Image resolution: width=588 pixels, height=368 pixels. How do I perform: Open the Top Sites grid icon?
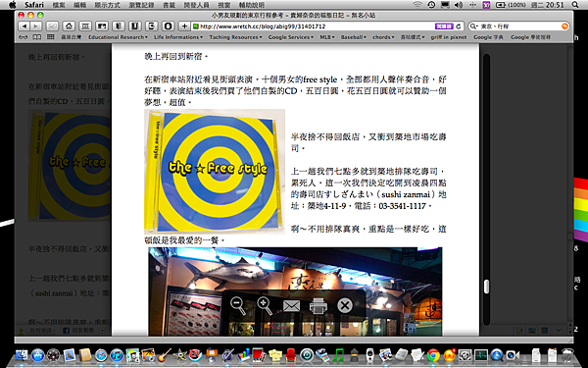[x=51, y=37]
